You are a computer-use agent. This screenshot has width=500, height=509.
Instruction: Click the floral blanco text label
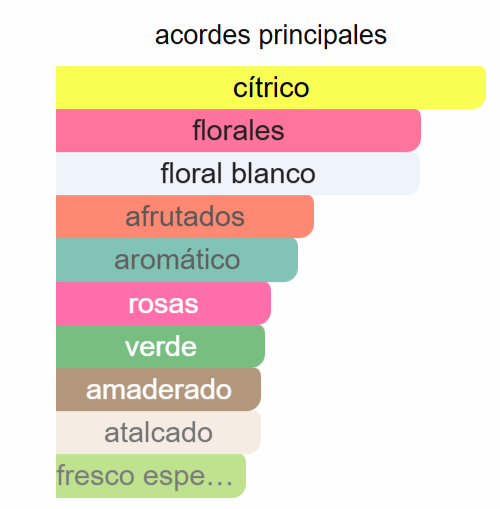(238, 173)
